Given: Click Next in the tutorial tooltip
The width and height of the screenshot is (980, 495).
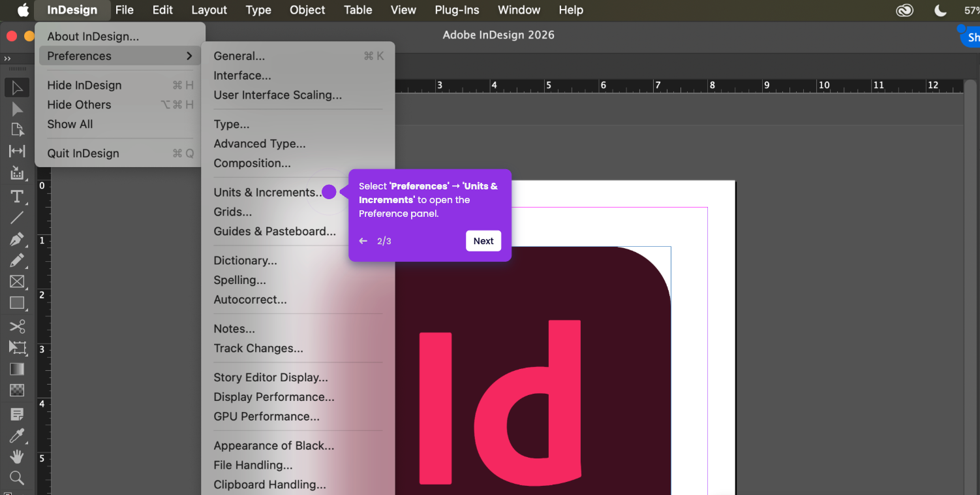Looking at the screenshot, I should click(x=483, y=241).
